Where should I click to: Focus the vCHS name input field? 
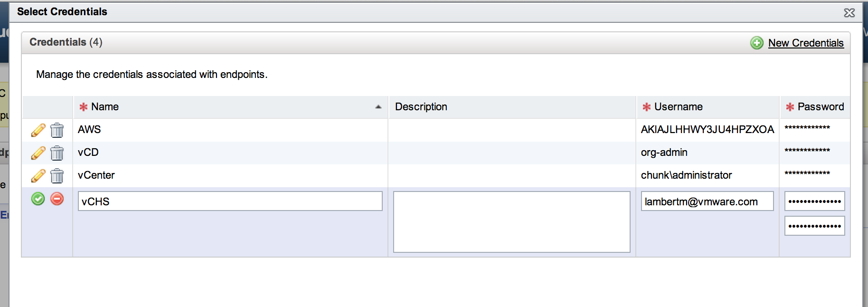230,201
